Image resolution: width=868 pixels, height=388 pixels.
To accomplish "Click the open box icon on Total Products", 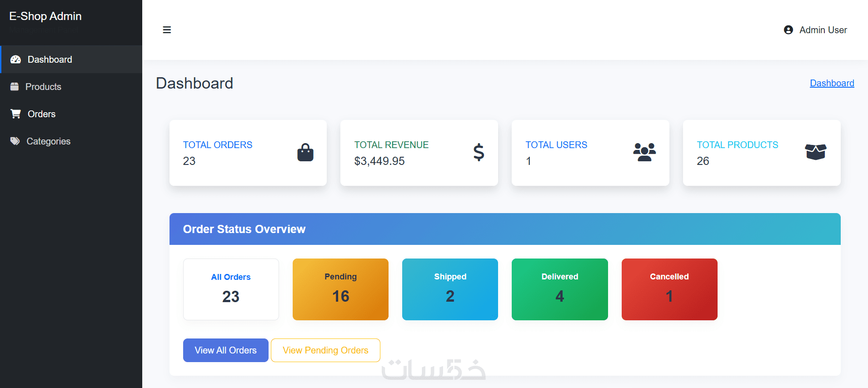I will click(816, 152).
